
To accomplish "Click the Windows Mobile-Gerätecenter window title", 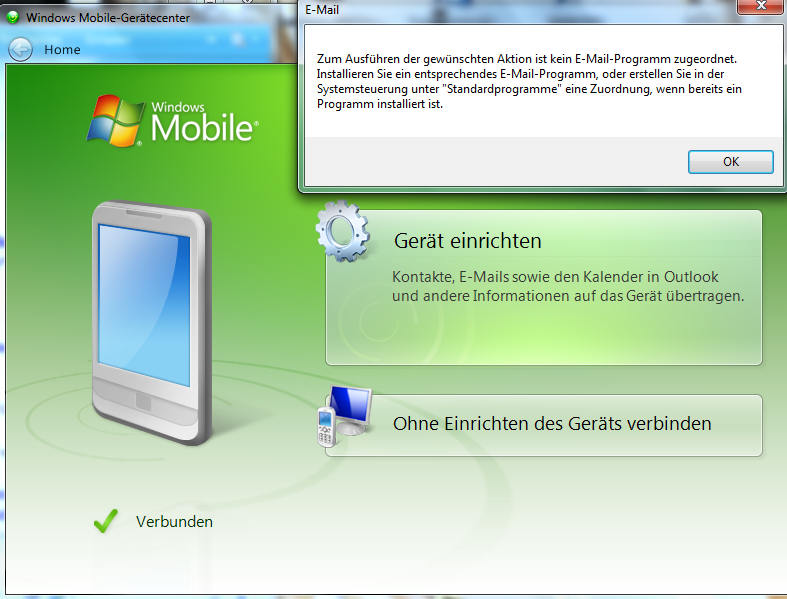I will 108,18.
